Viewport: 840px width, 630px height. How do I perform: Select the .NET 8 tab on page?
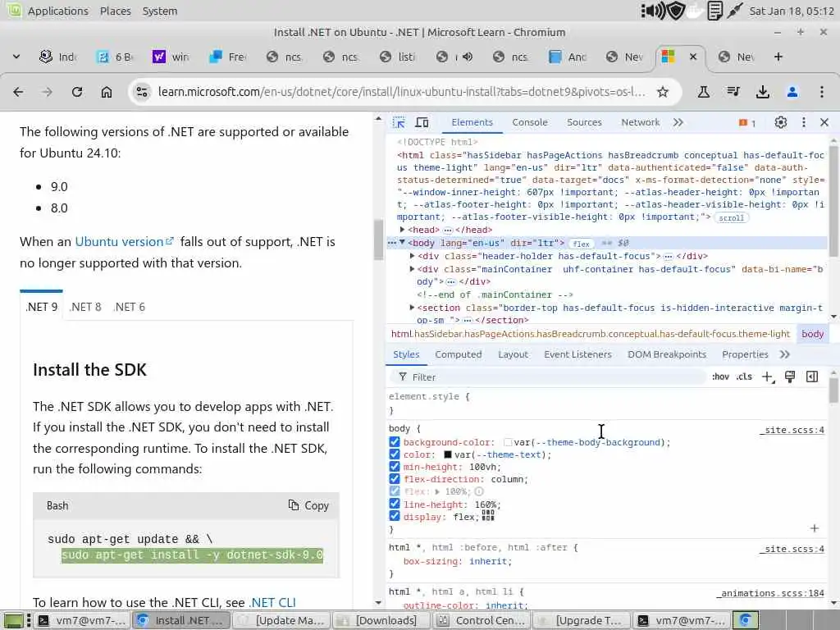pos(85,307)
